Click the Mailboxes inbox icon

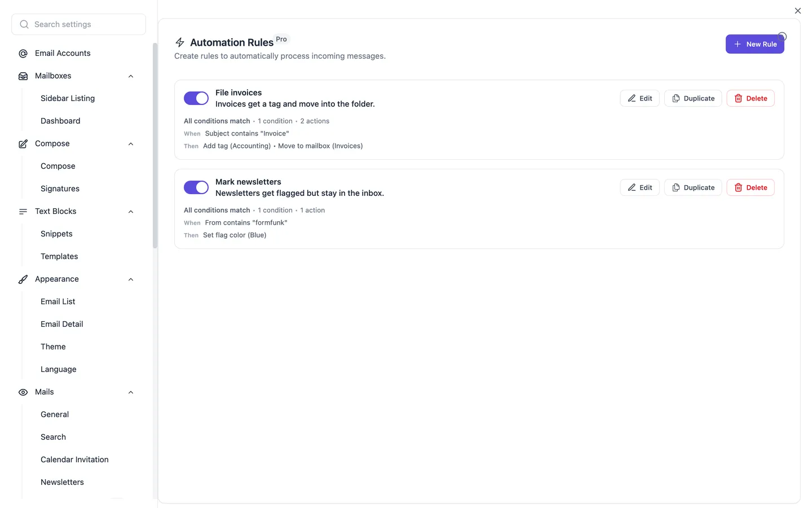click(23, 76)
